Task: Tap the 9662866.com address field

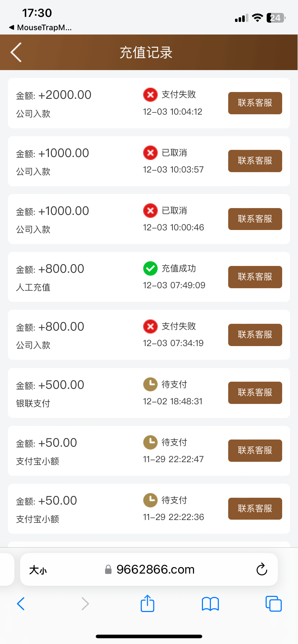Action: coord(155,570)
